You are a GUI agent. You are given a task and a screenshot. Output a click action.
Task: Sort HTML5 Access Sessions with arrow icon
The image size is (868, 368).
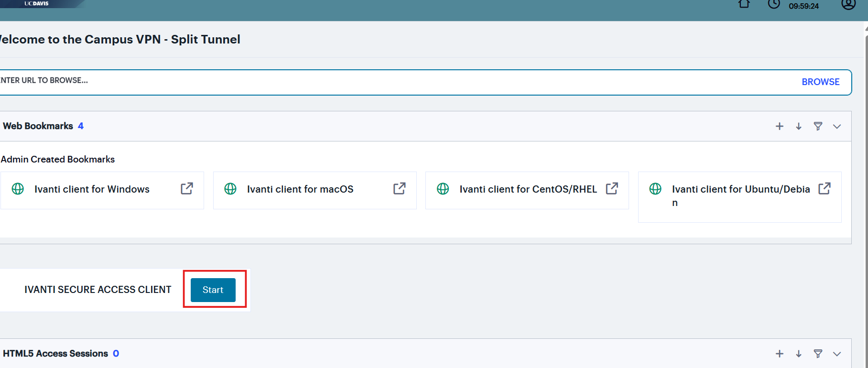point(799,354)
